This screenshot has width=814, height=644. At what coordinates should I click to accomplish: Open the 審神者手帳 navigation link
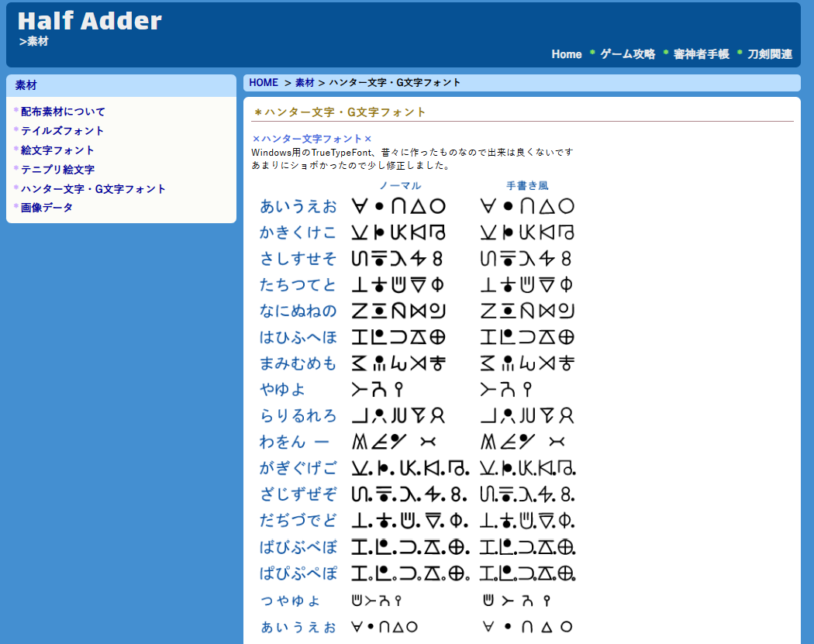701,54
